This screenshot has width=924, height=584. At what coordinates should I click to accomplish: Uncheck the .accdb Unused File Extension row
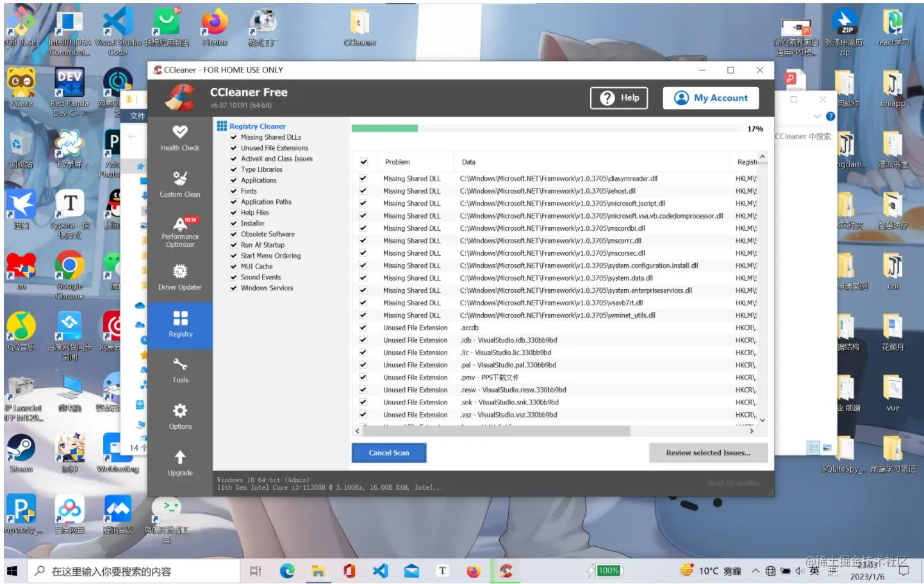point(363,328)
